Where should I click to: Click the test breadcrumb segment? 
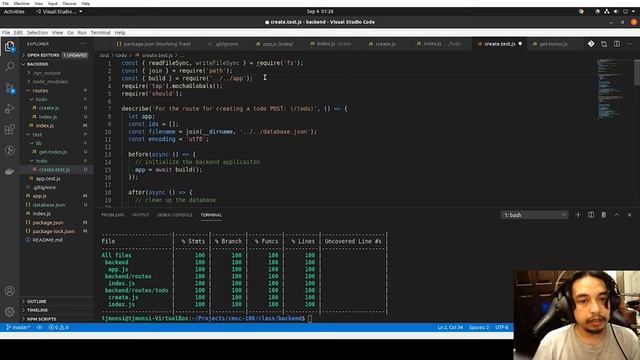(104, 55)
